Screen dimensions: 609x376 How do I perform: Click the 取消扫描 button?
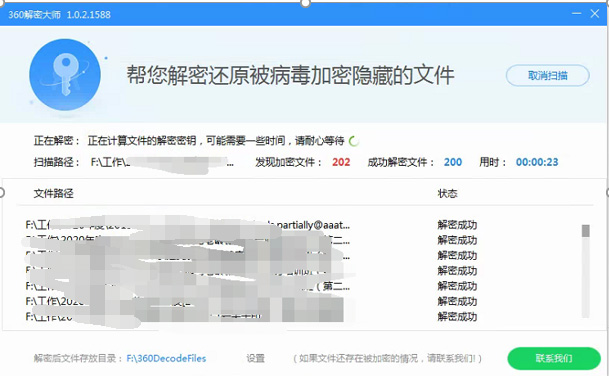548,75
